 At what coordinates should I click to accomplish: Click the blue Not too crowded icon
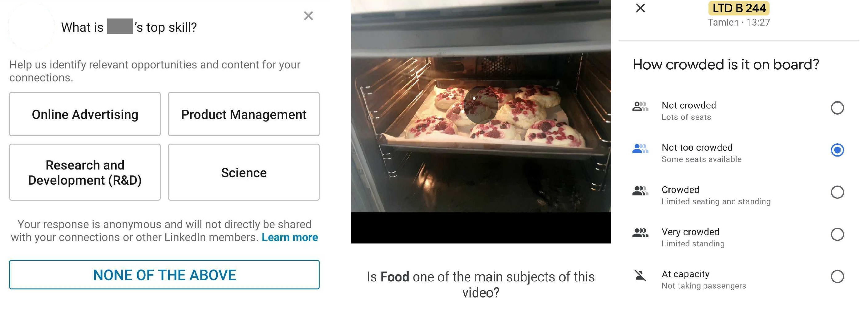tap(640, 149)
